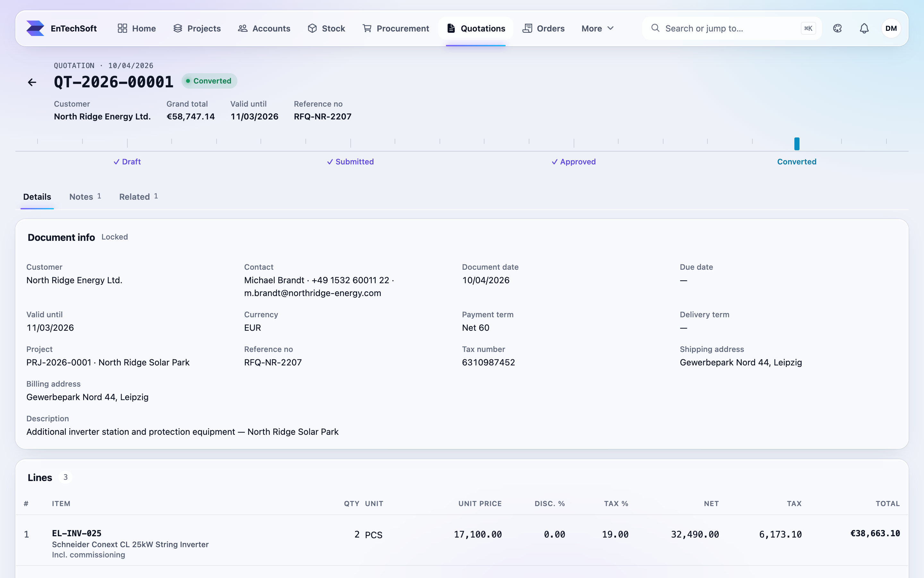Click header reference RFQ-NR-2207

click(x=323, y=117)
